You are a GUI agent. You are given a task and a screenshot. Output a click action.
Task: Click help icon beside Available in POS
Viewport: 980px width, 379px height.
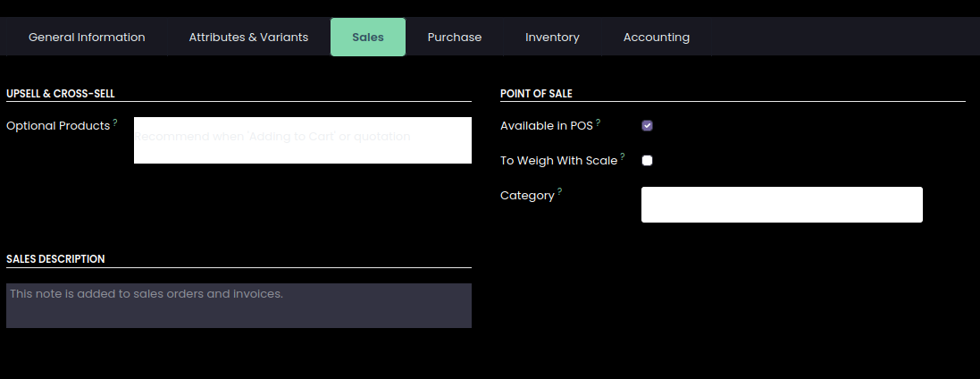pyautogui.click(x=599, y=122)
